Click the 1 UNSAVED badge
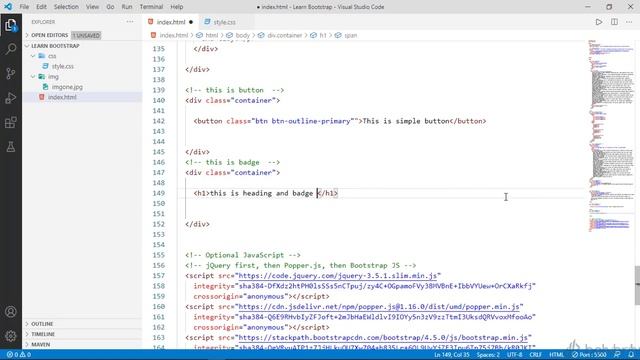The image size is (640, 360). tap(86, 35)
